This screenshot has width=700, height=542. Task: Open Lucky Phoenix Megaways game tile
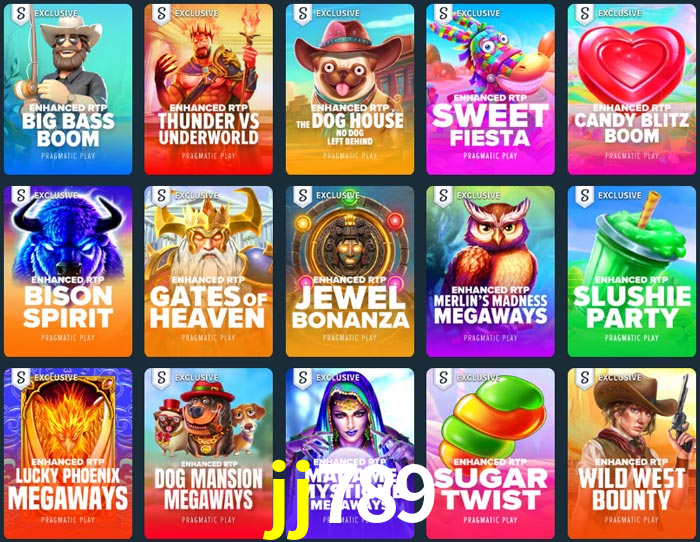pyautogui.click(x=68, y=454)
